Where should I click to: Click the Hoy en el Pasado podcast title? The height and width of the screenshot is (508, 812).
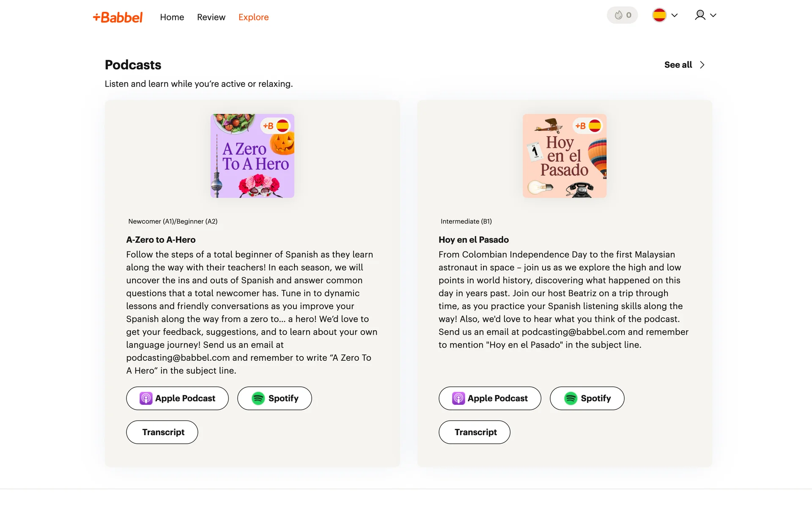(x=473, y=240)
